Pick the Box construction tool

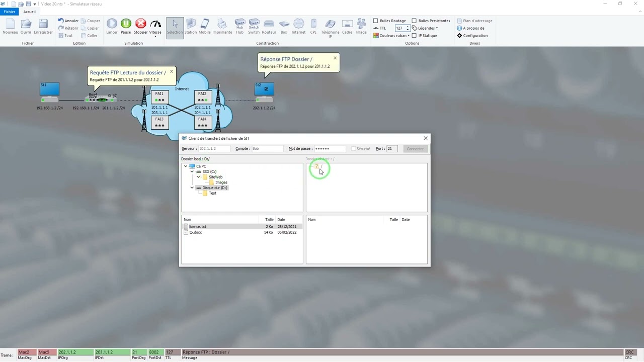click(x=284, y=27)
